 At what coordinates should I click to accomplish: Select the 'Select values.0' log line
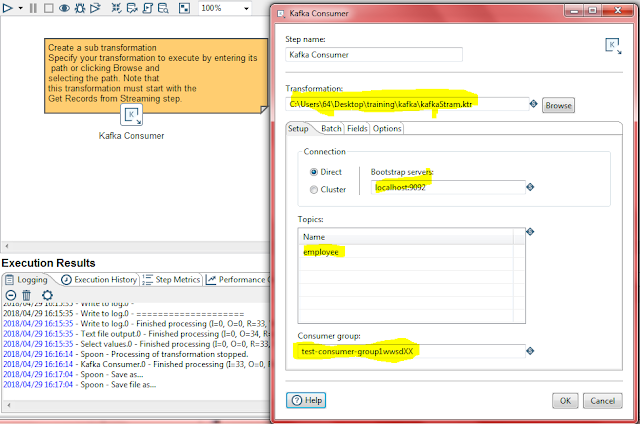[x=136, y=344]
